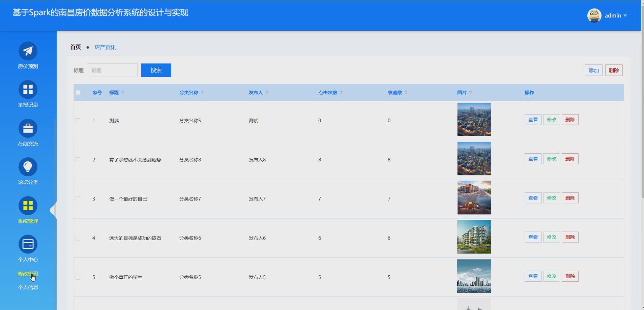Screen dimensions: 644x310
Task: Open the 房价预测 paper-plane icon
Action: click(x=28, y=51)
